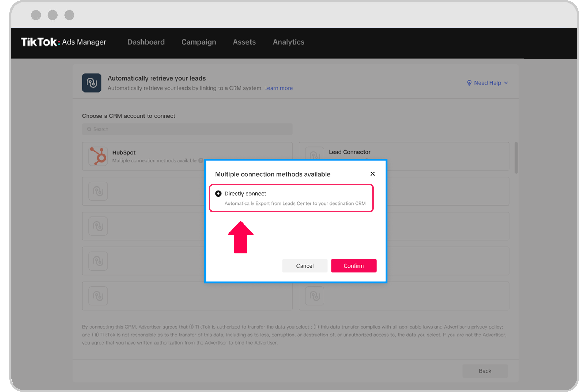This screenshot has height=392, width=588.
Task: Open the Dashboard tab
Action: click(x=146, y=42)
